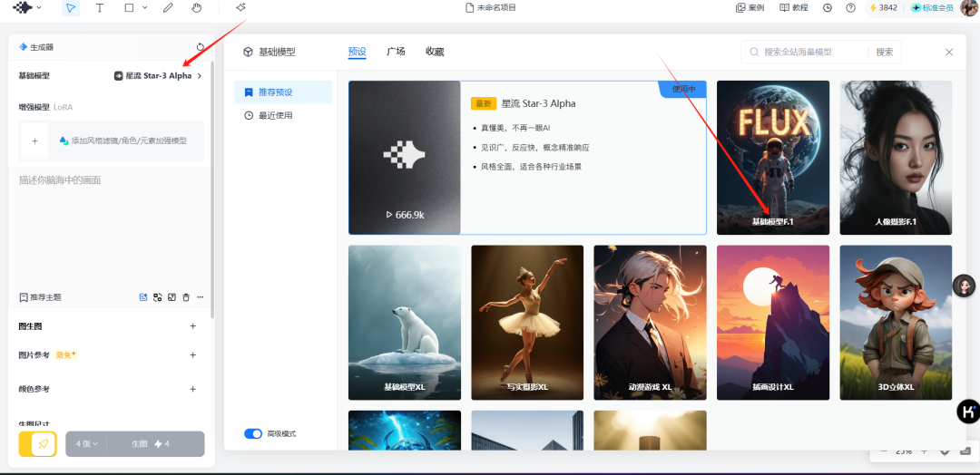Select the Text tool in top toolbar
Image resolution: width=980 pixels, height=475 pixels.
click(100, 8)
